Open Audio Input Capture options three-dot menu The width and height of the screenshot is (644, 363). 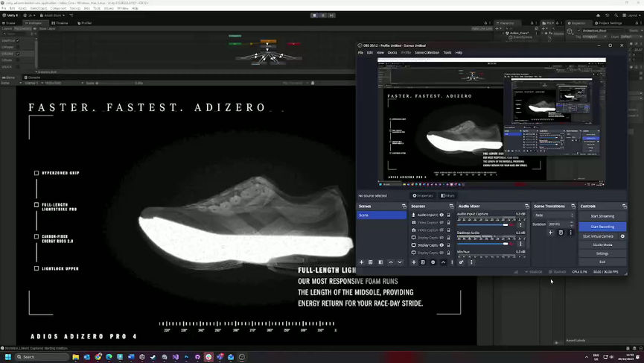tap(521, 225)
